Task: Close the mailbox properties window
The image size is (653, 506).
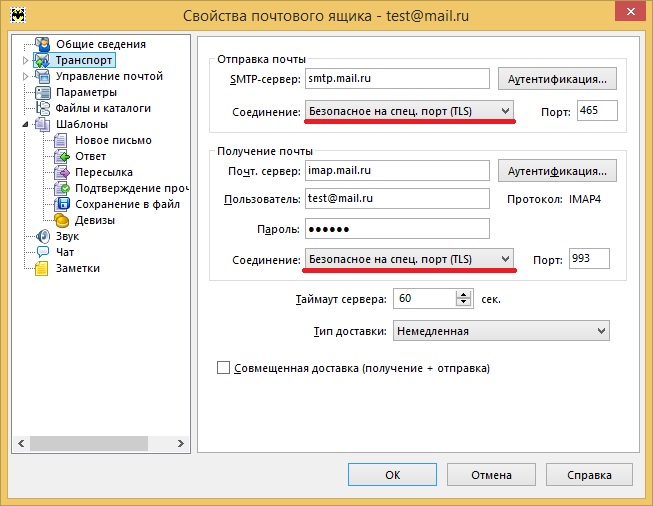Action: pyautogui.click(x=631, y=12)
